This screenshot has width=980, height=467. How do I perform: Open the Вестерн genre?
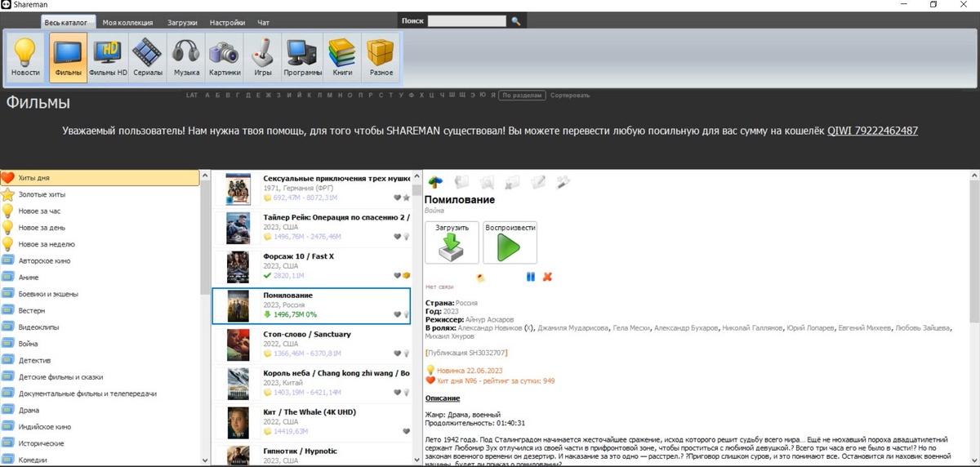(x=100, y=310)
